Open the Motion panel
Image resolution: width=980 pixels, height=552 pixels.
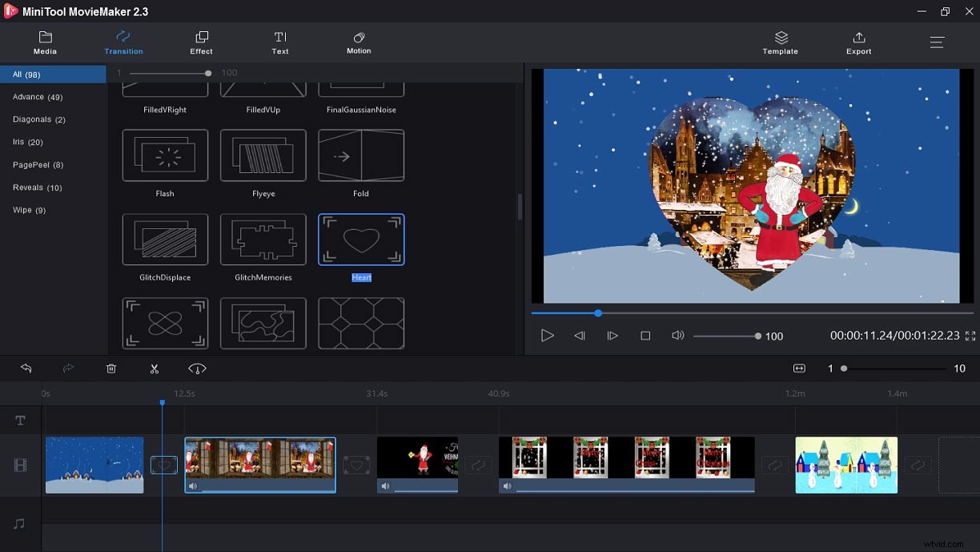359,42
